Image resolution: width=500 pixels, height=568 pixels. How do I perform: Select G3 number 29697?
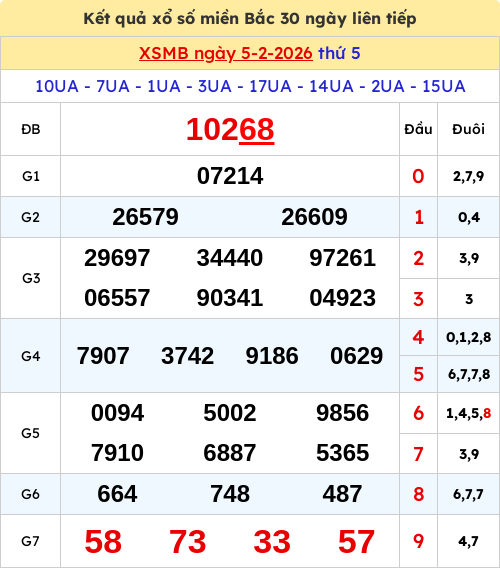point(117,258)
